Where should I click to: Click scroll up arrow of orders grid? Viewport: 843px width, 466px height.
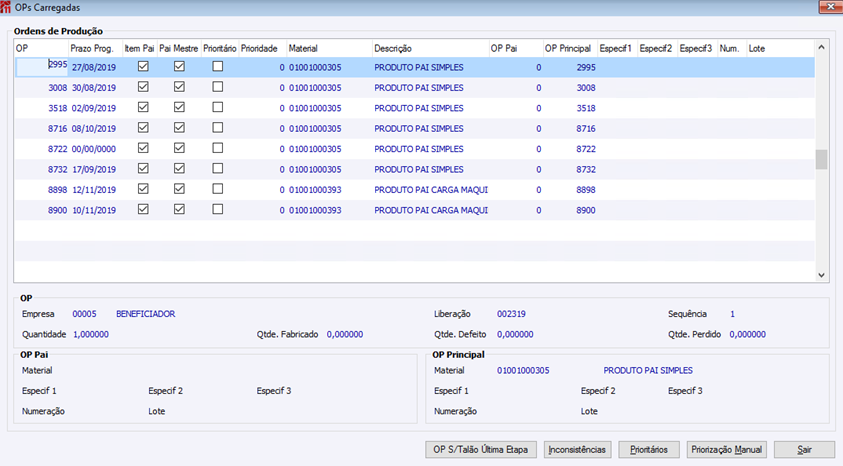point(821,47)
